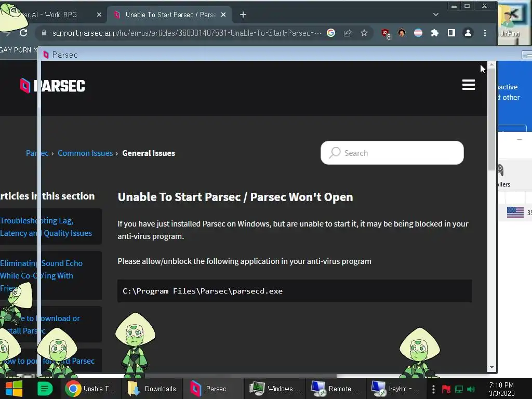Open the Remote ... taskbar item
532x399 pixels.
[336, 389]
